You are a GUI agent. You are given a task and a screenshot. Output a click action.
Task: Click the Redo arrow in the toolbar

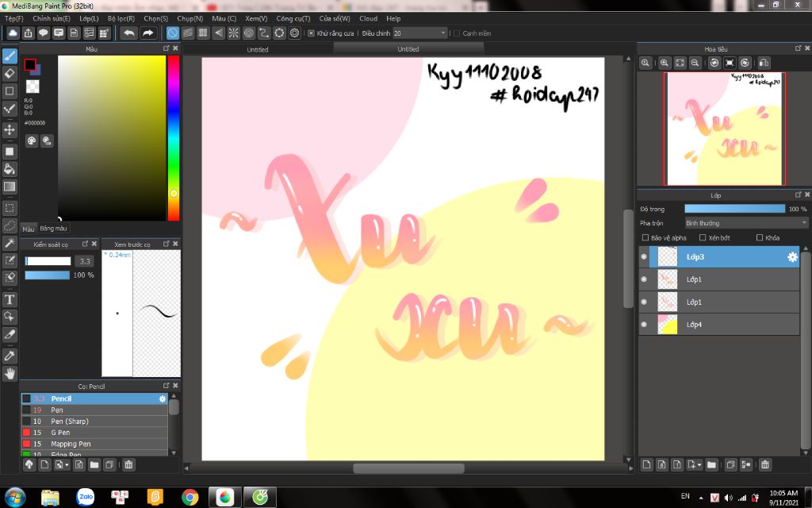click(148, 33)
